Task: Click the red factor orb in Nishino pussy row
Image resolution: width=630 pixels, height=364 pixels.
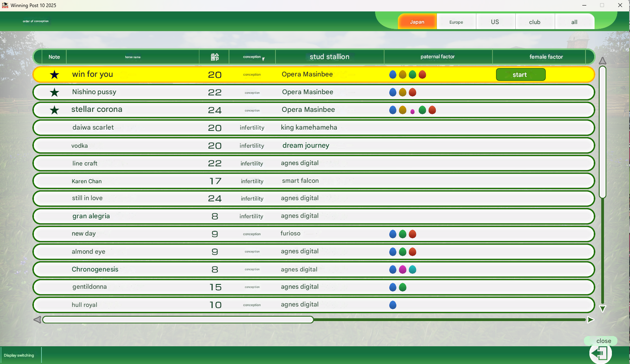Action: 413,92
